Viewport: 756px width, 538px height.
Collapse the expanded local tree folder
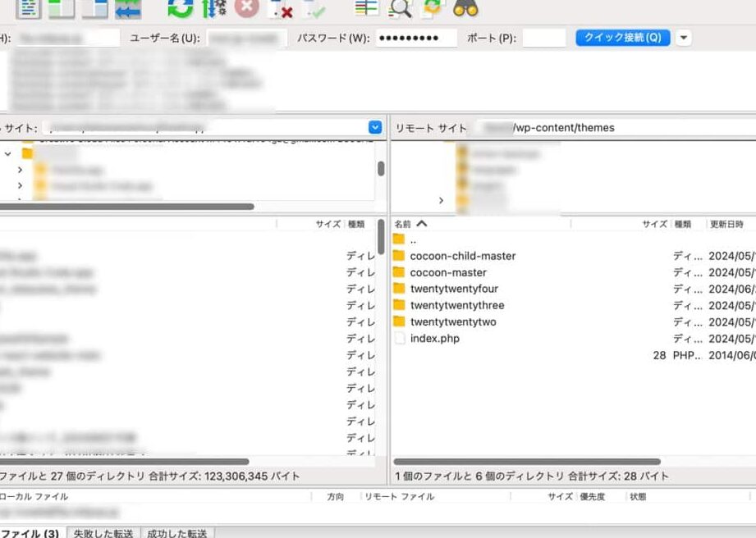[7, 153]
